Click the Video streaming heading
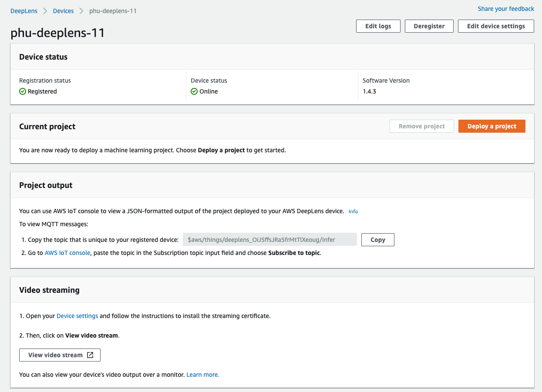The width and height of the screenshot is (542, 392). [x=49, y=290]
